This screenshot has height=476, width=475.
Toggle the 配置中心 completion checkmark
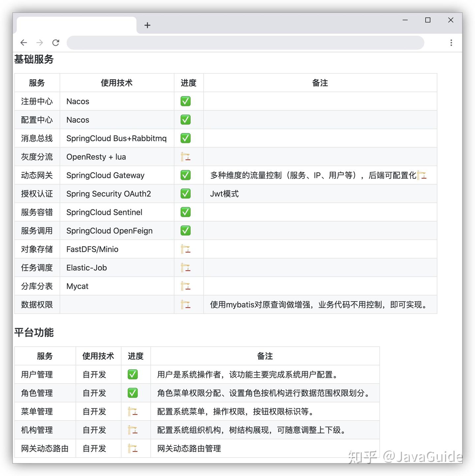click(186, 120)
